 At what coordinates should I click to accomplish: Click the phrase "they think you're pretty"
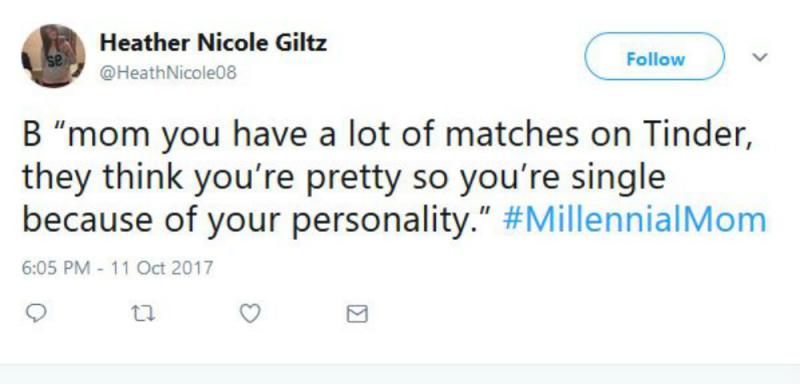pyautogui.click(x=214, y=178)
